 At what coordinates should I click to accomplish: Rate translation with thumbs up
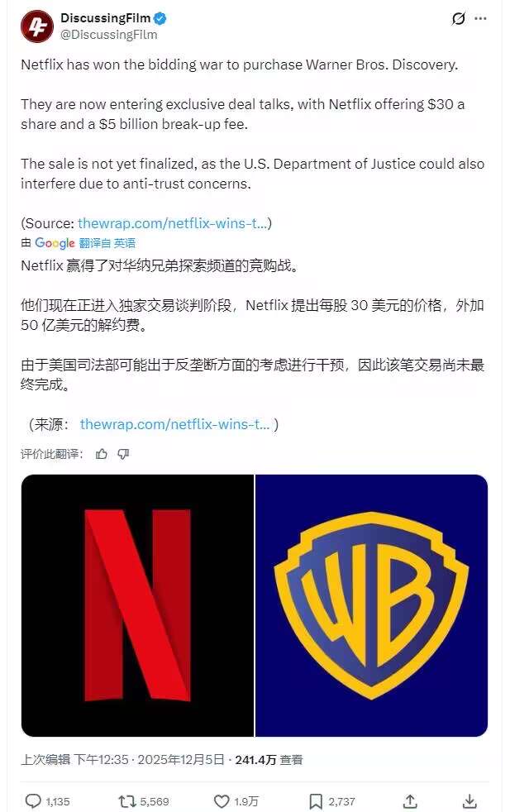click(102, 454)
